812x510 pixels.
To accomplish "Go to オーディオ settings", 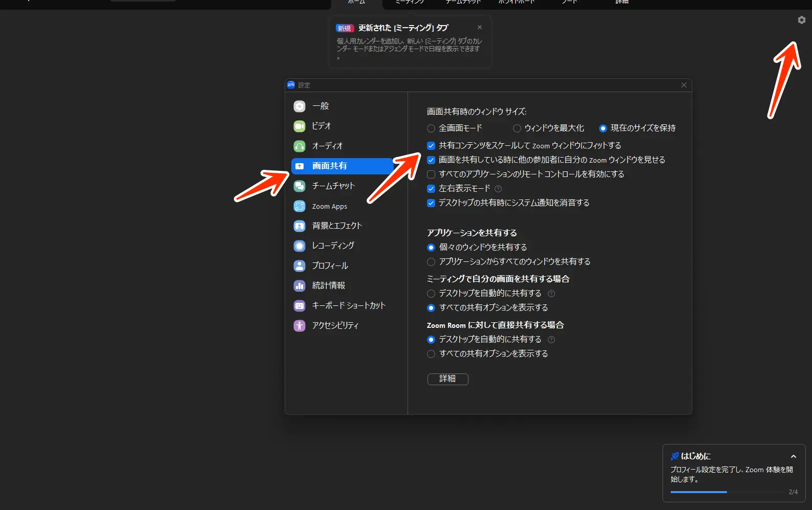I will [342, 146].
